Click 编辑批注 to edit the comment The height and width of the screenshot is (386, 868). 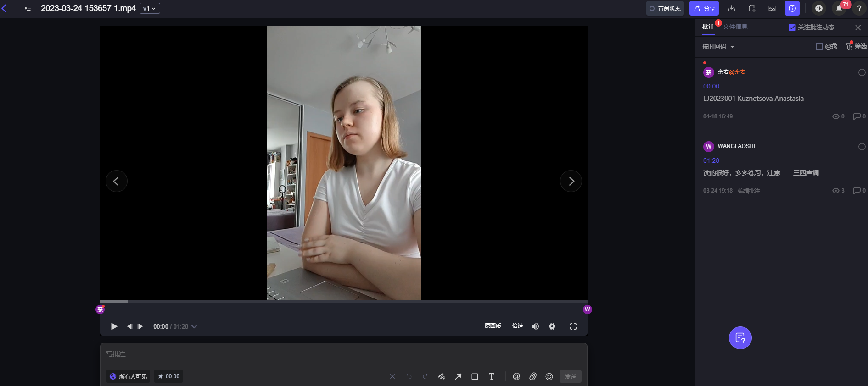749,191
